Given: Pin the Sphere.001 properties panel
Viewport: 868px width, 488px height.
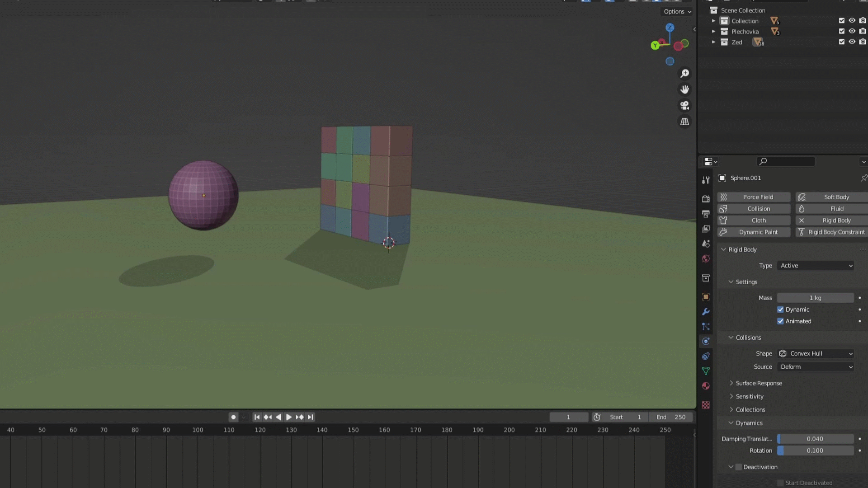Looking at the screenshot, I should click(x=863, y=178).
